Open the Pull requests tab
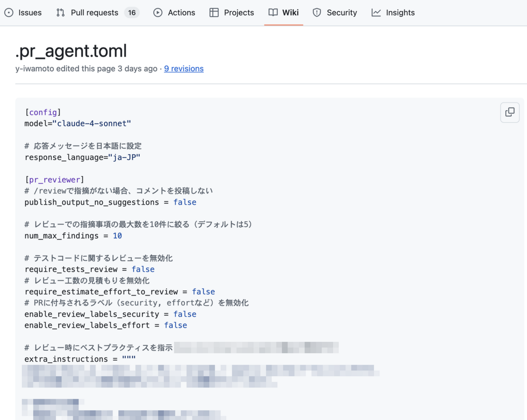 (x=97, y=13)
